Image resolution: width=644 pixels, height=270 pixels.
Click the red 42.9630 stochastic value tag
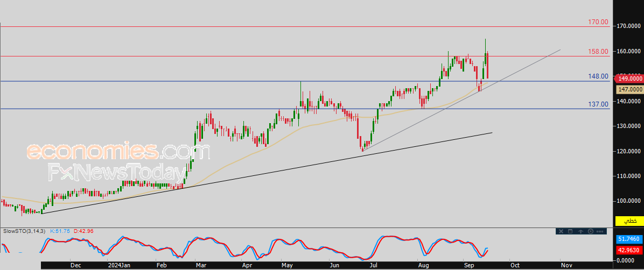coord(629,250)
